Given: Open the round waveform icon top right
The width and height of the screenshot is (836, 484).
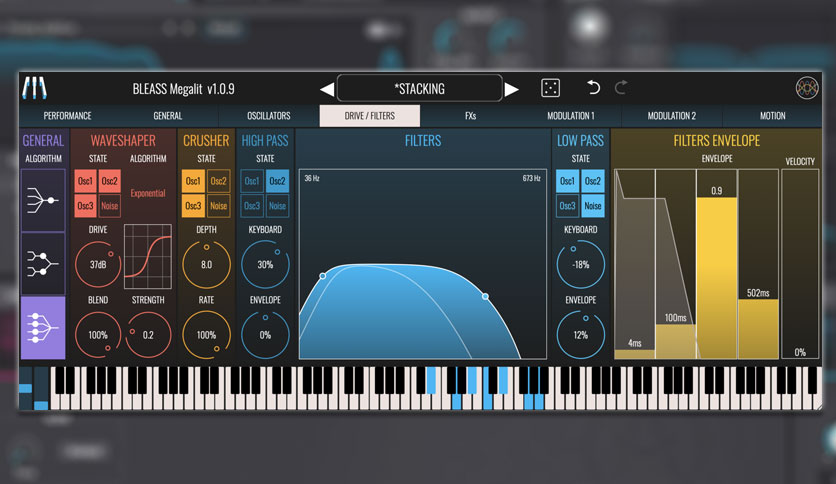Looking at the screenshot, I should 807,88.
